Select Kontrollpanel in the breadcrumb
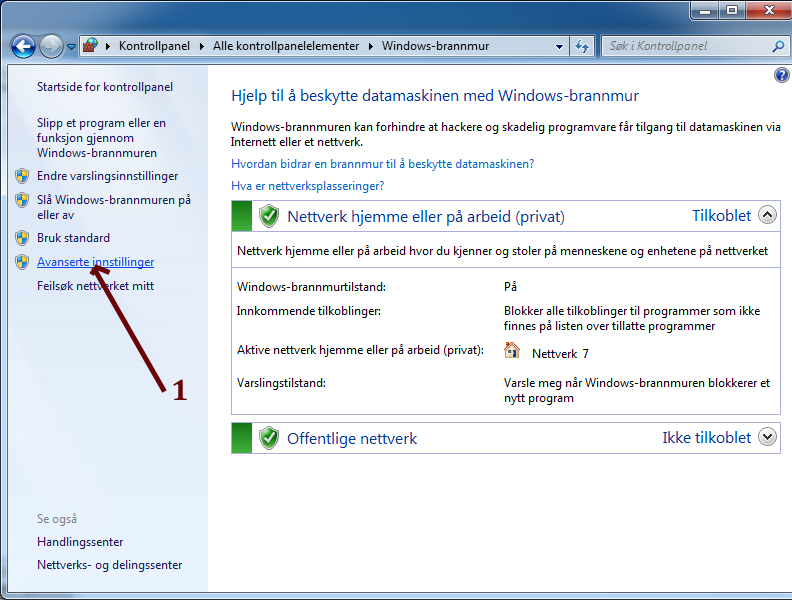This screenshot has height=600, width=792. pos(154,46)
